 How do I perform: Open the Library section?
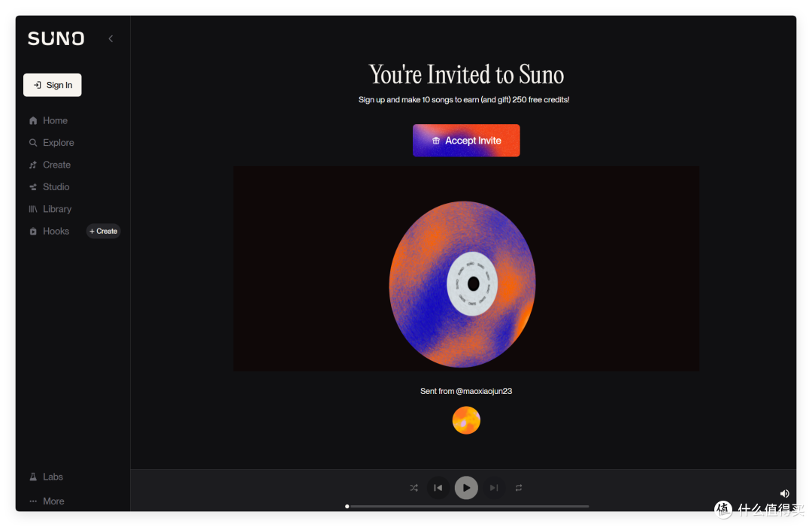click(57, 209)
